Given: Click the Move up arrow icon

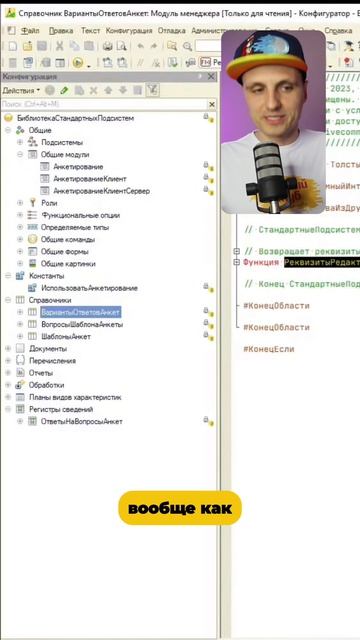Looking at the screenshot, I should tap(108, 90).
